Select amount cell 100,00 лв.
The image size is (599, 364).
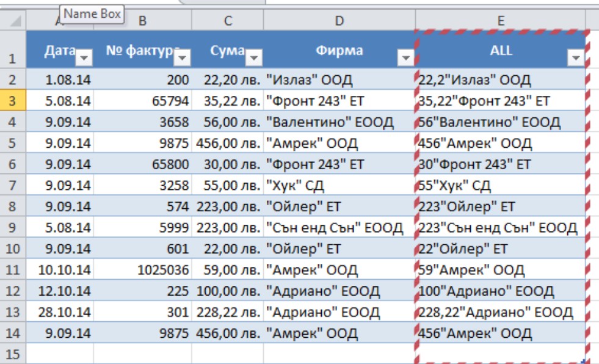228,291
